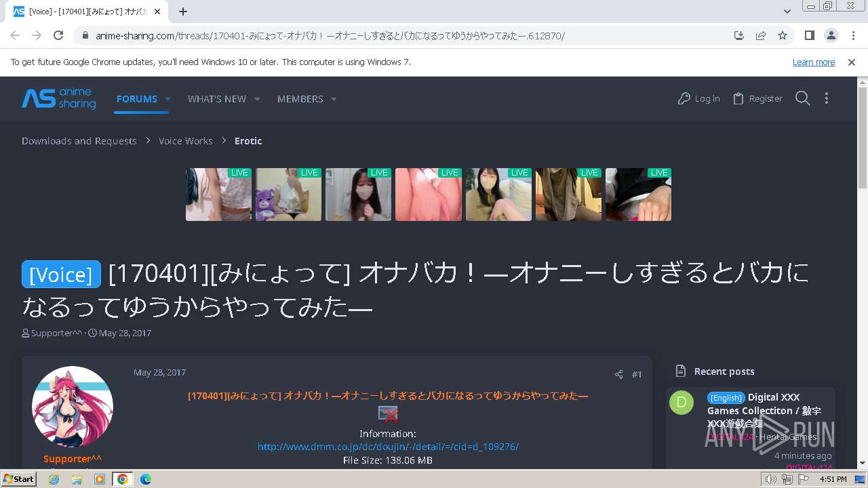868x488 pixels.
Task: Open the site search magnifier
Action: click(x=803, y=98)
